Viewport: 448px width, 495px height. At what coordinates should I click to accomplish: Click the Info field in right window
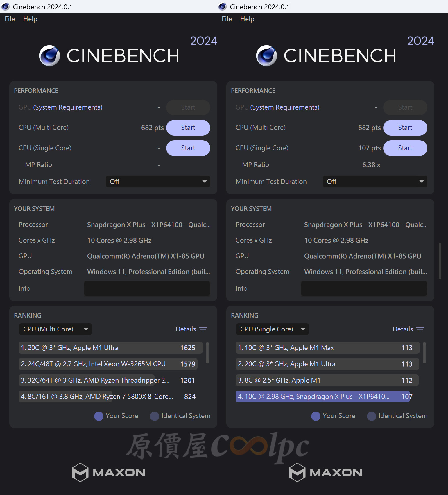click(364, 288)
